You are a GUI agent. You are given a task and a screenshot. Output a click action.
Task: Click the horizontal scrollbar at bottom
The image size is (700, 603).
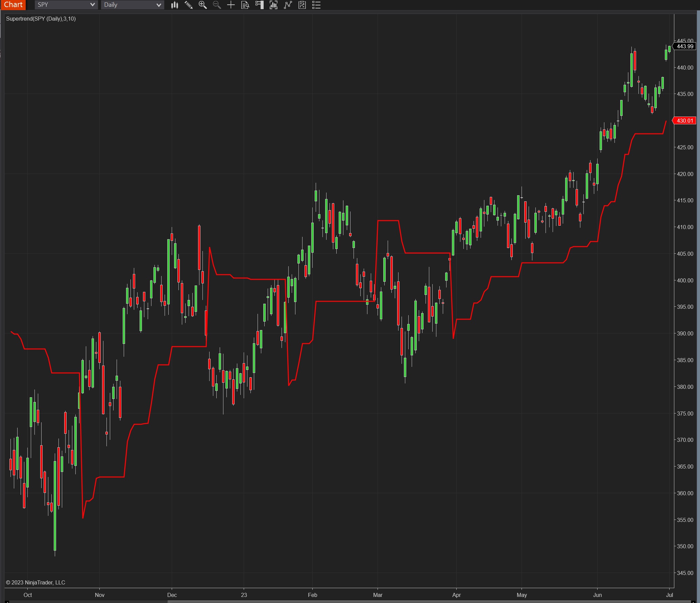click(x=429, y=601)
